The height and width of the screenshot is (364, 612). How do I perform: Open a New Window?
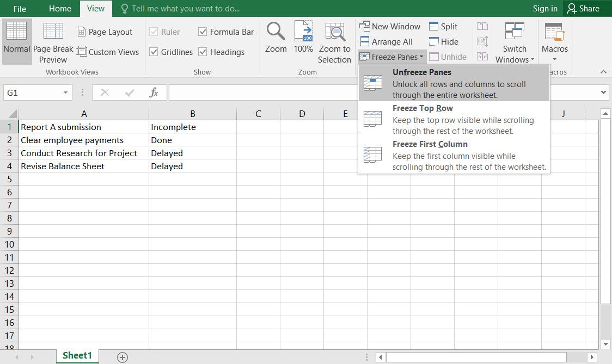pos(390,26)
